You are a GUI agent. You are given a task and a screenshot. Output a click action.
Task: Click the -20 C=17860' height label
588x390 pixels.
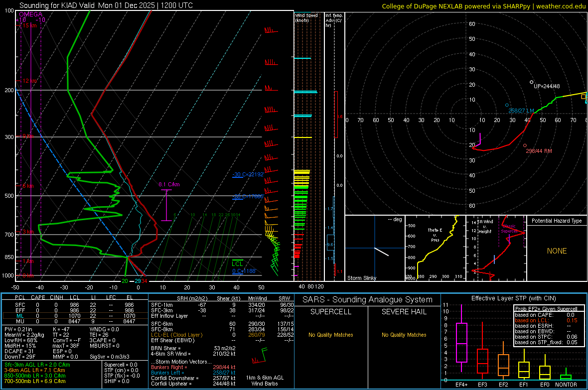pos(248,197)
